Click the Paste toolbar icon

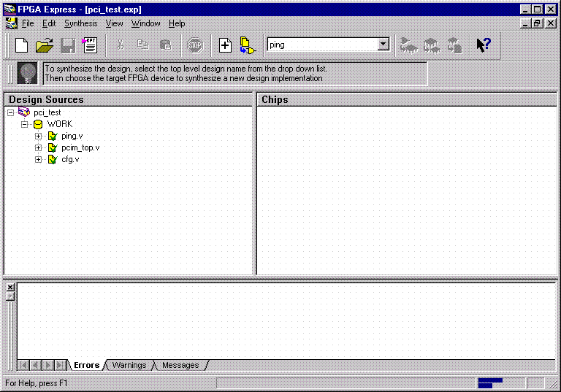pos(165,45)
